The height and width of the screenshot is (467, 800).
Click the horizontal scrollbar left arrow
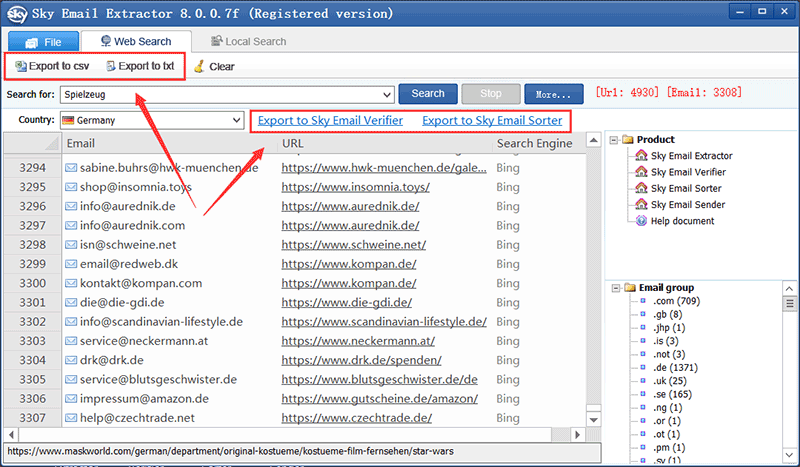pos(11,435)
